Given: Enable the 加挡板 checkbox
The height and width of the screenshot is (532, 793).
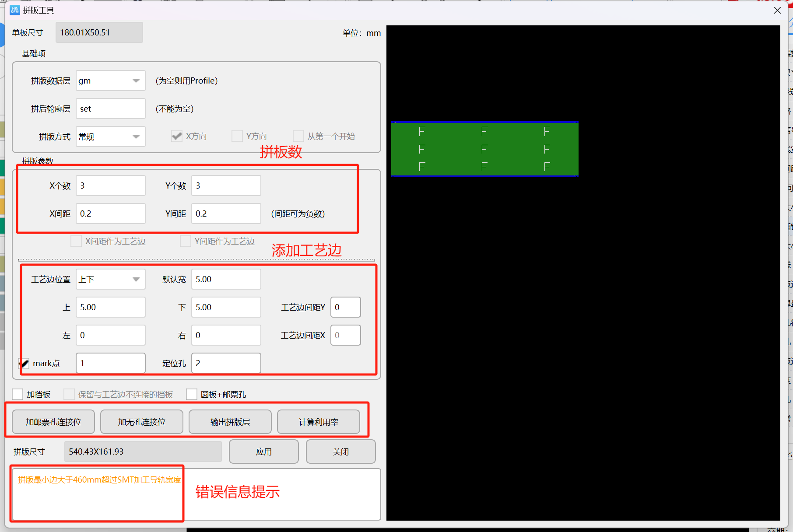Looking at the screenshot, I should click(x=18, y=394).
